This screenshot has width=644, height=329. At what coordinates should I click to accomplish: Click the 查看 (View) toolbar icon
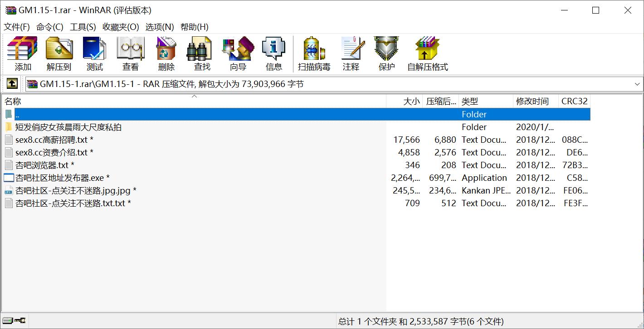[131, 48]
